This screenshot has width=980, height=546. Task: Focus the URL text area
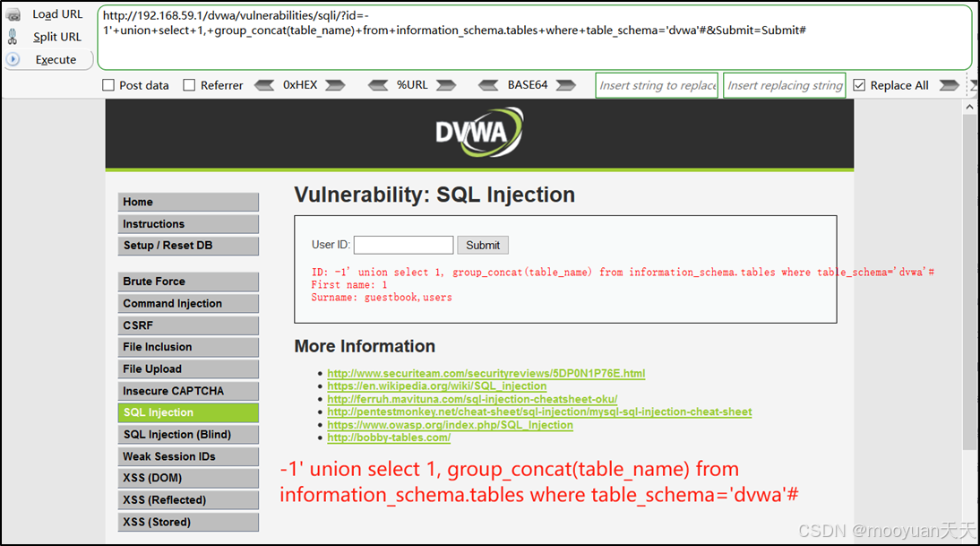tap(535, 38)
